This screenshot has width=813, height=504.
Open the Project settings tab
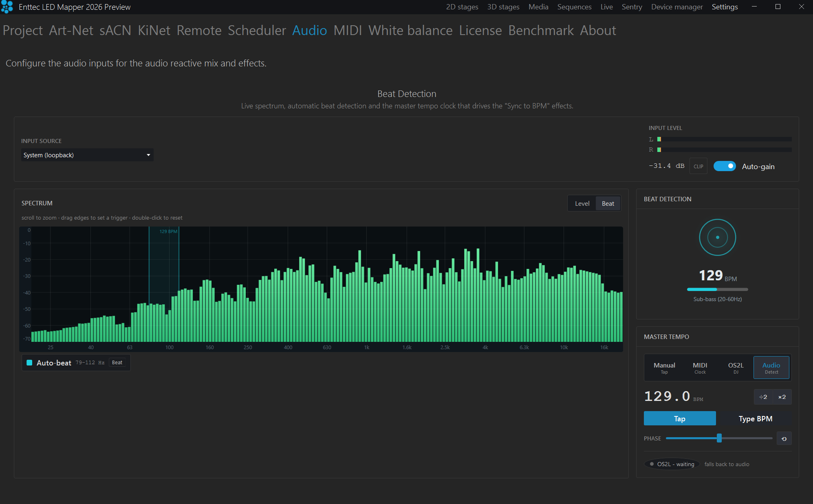pos(23,31)
